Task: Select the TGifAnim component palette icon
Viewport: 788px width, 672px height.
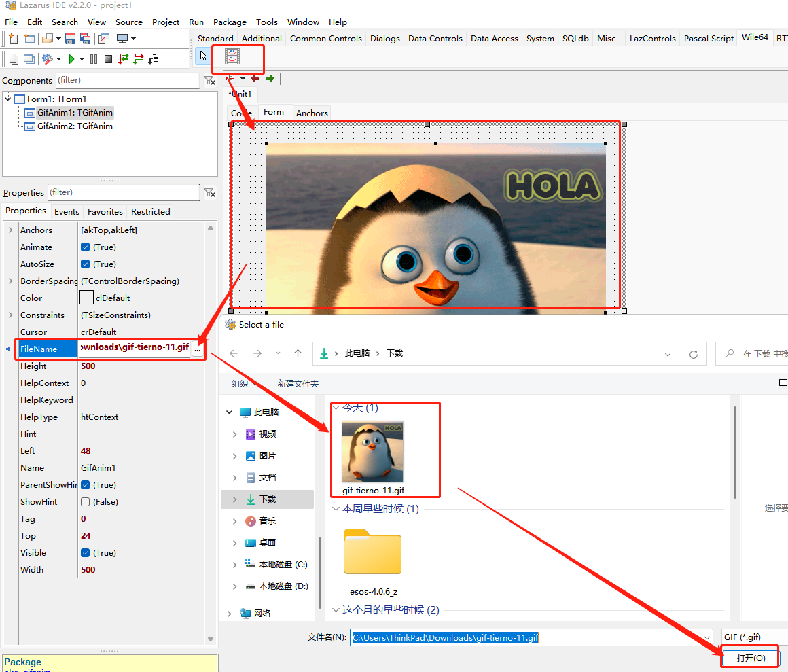Action: [x=232, y=56]
